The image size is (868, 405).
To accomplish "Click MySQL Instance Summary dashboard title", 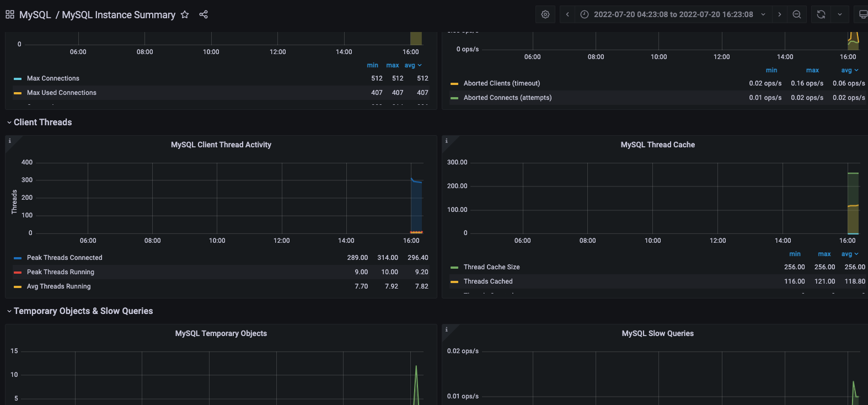I will pyautogui.click(x=119, y=15).
